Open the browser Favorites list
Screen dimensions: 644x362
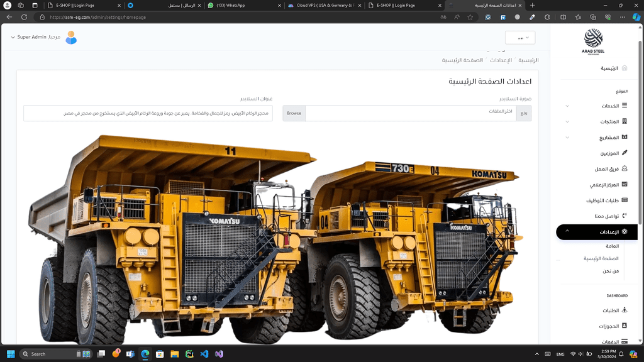tap(578, 17)
